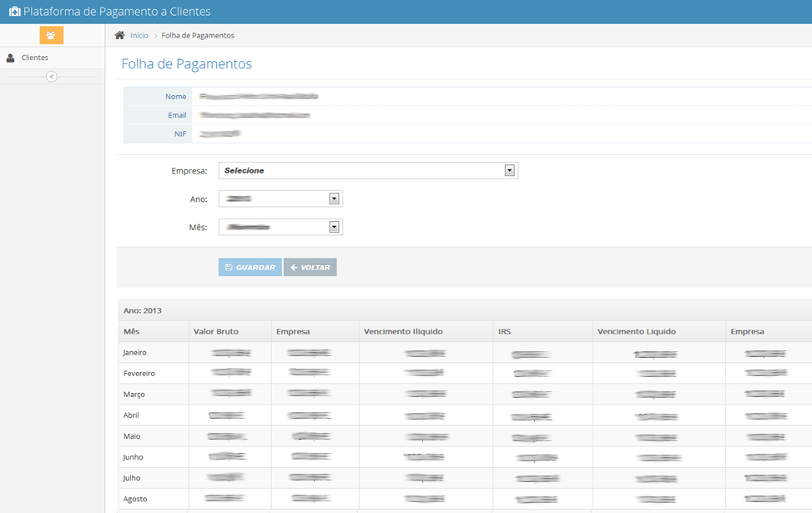Click the 'Plataforma de Pagamento a Clientes' title
Image resolution: width=812 pixels, height=513 pixels.
[x=117, y=12]
